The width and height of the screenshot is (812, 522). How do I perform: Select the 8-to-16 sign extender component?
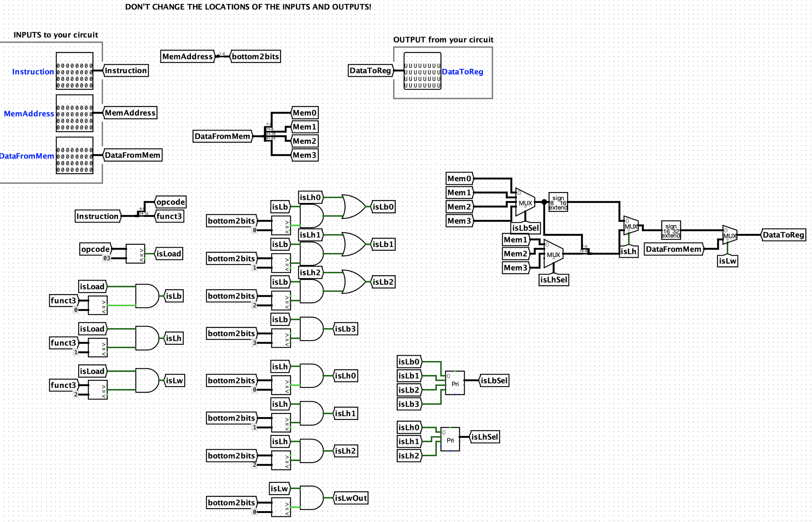(558, 202)
